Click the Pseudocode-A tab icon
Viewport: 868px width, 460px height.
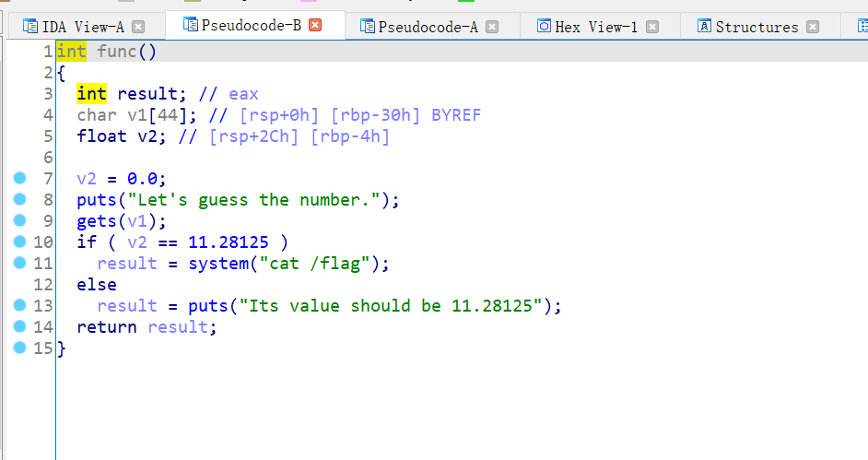[367, 26]
